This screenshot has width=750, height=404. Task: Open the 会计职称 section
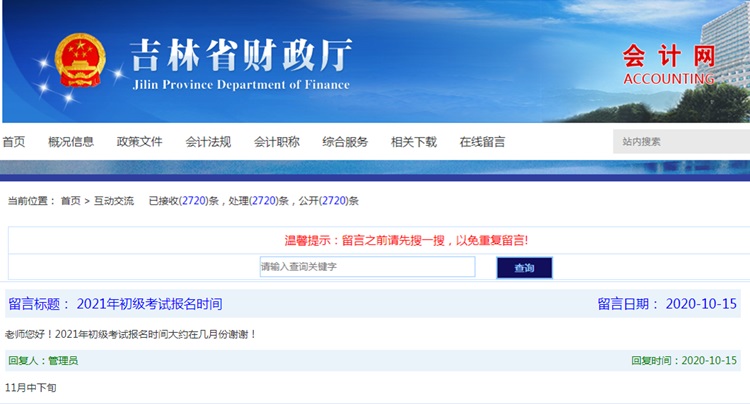click(277, 142)
